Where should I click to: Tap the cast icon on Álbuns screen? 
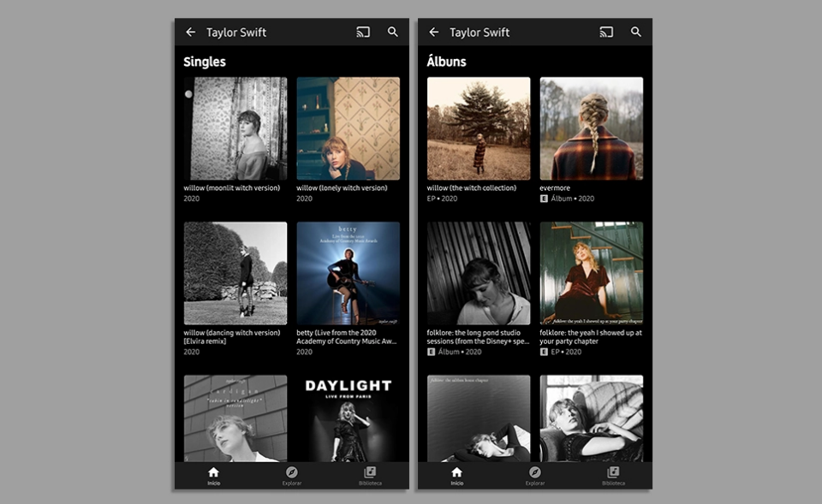606,32
